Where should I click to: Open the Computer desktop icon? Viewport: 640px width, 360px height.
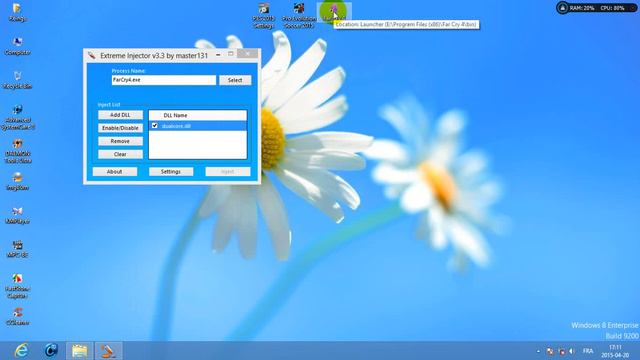tap(17, 46)
